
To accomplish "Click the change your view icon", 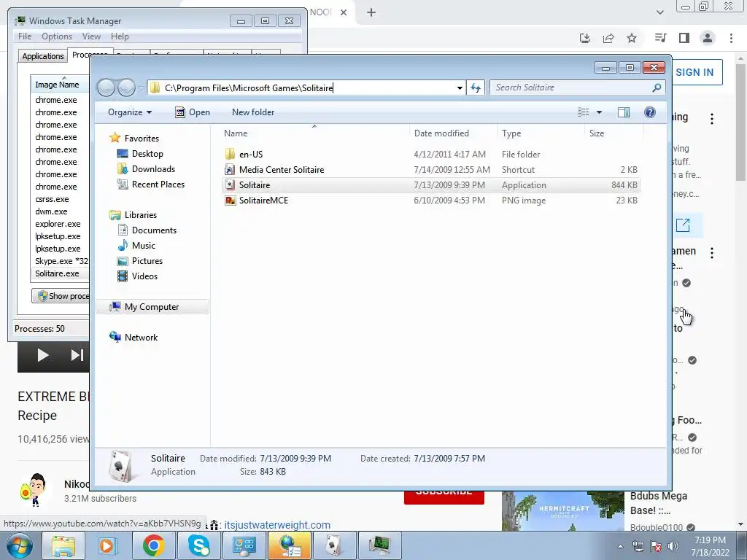I will [584, 112].
